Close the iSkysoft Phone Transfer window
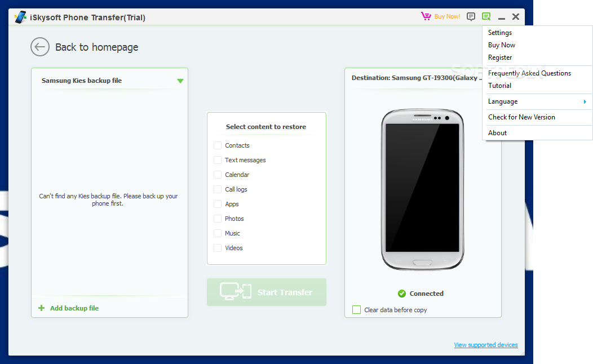 516,17
